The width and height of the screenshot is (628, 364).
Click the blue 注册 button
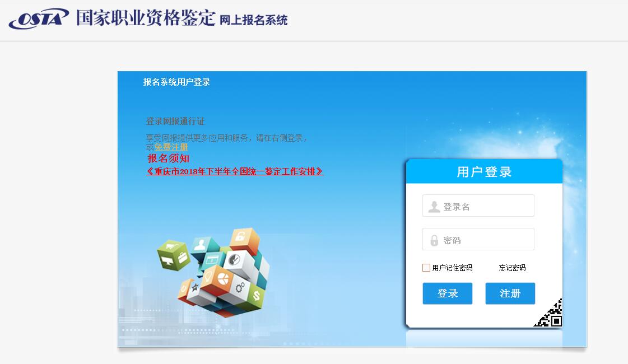(510, 293)
